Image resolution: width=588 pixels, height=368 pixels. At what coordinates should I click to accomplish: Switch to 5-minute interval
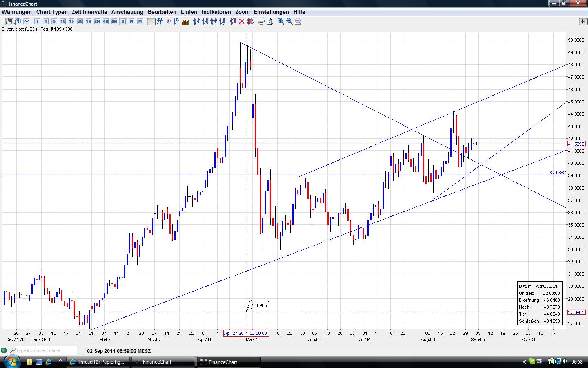tap(54, 21)
